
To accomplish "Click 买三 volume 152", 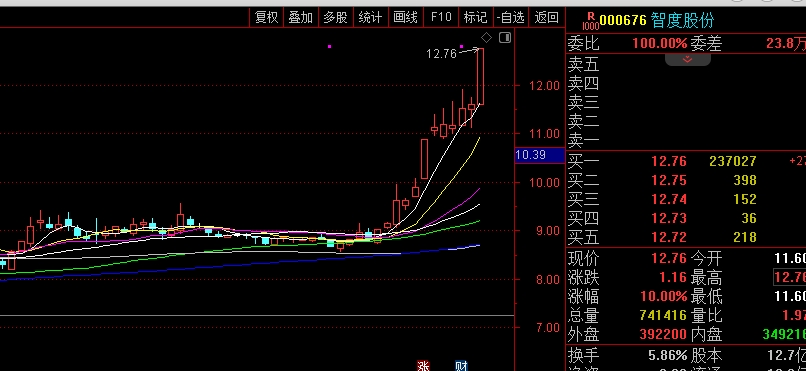I will coord(745,199).
